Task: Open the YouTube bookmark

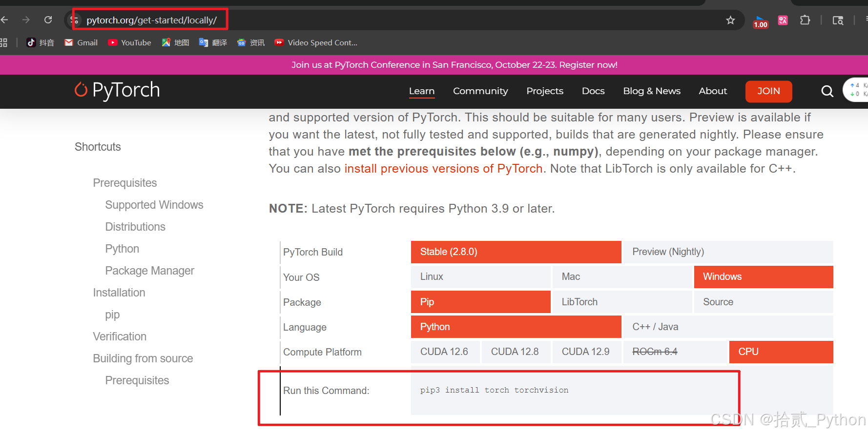Action: point(129,43)
